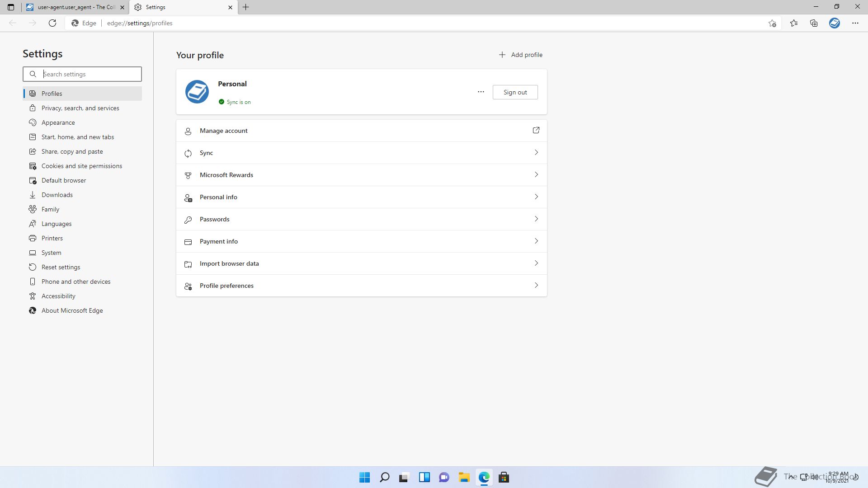
Task: Open Settings and more ellipsis menu
Action: coord(855,23)
